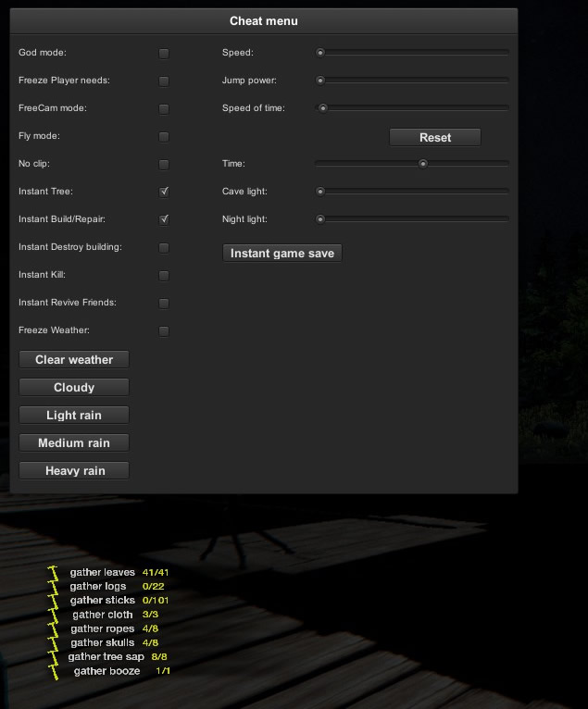Image resolution: width=588 pixels, height=709 pixels.
Task: Click the 'gather tree sap' task entry
Action: click(x=106, y=656)
